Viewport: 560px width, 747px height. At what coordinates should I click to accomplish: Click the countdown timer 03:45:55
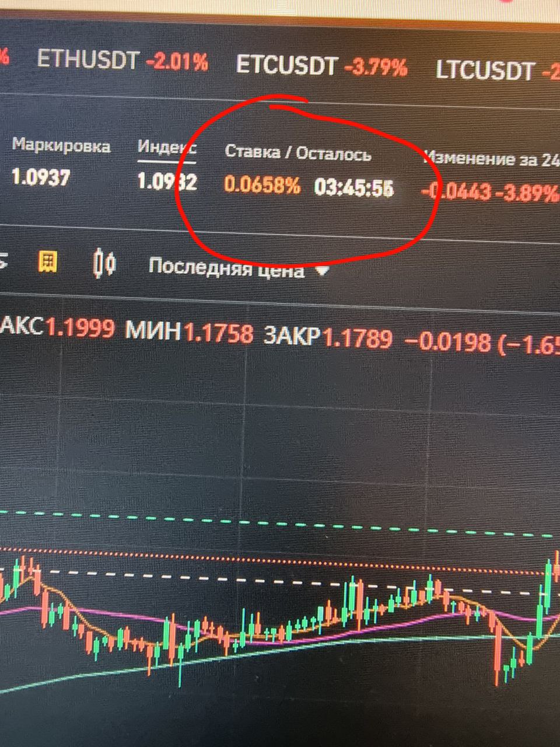tap(354, 187)
